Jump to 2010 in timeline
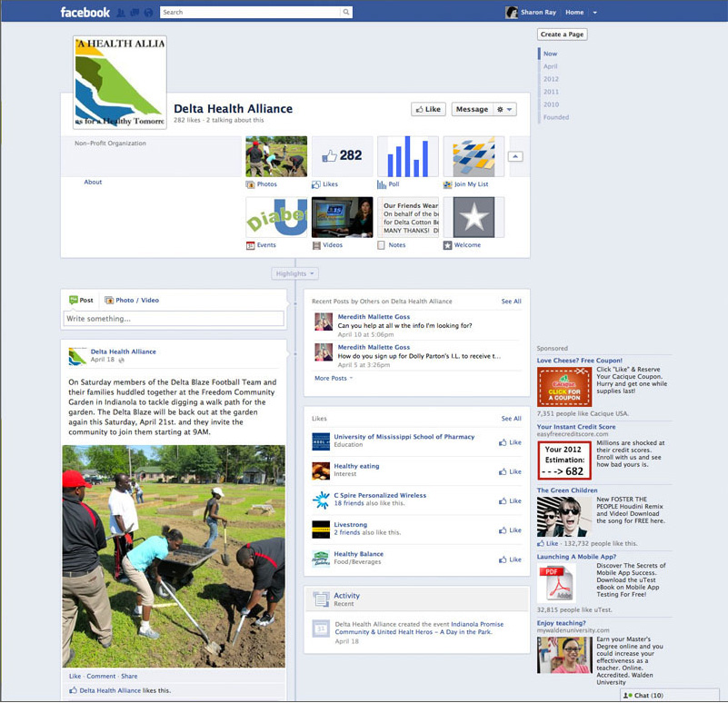 pyautogui.click(x=551, y=104)
